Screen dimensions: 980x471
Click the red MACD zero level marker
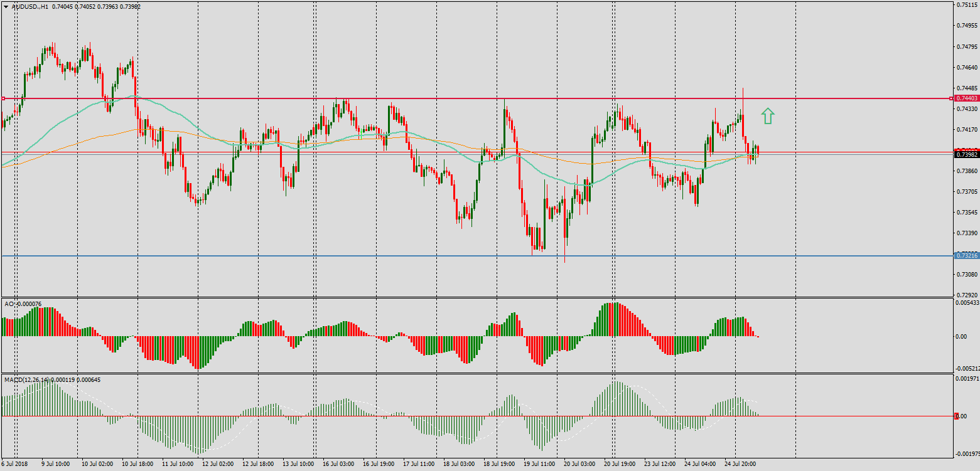click(x=956, y=416)
